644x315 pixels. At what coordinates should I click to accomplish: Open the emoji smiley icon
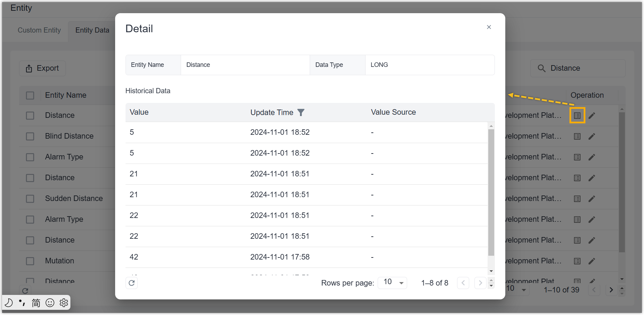[x=50, y=303]
